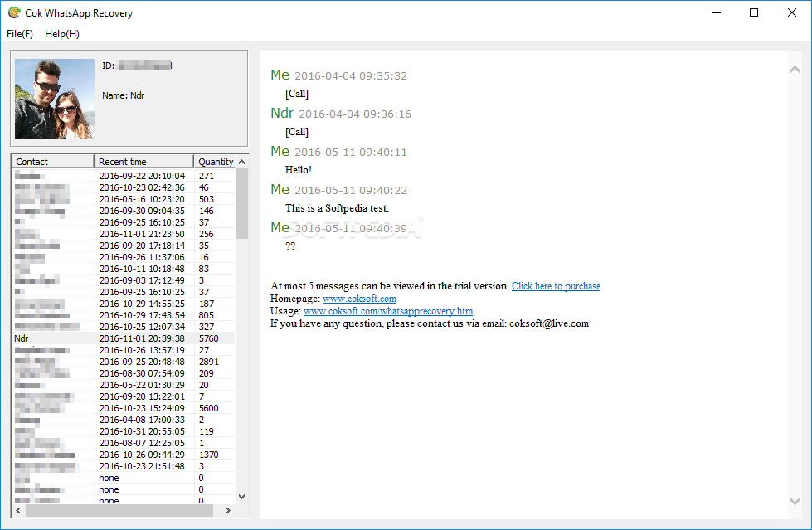Select row with time 2016-09-30 09:04:35
This screenshot has width=812, height=530.
pyautogui.click(x=124, y=211)
